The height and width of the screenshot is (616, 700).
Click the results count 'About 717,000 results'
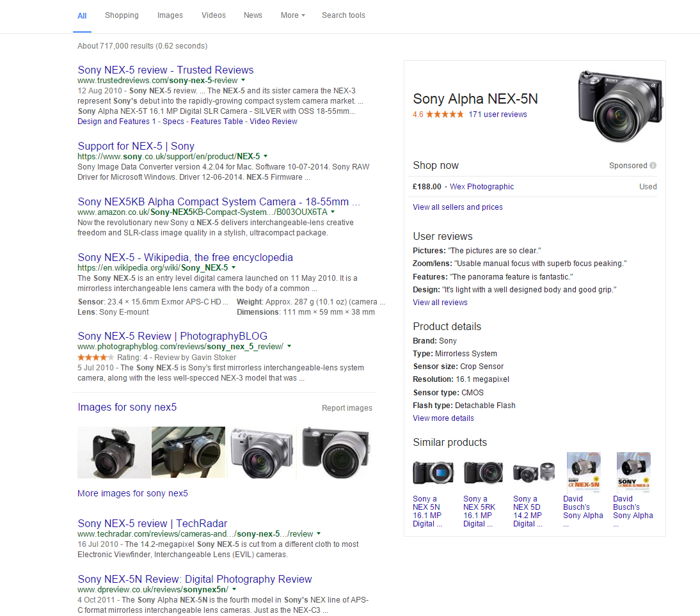143,46
